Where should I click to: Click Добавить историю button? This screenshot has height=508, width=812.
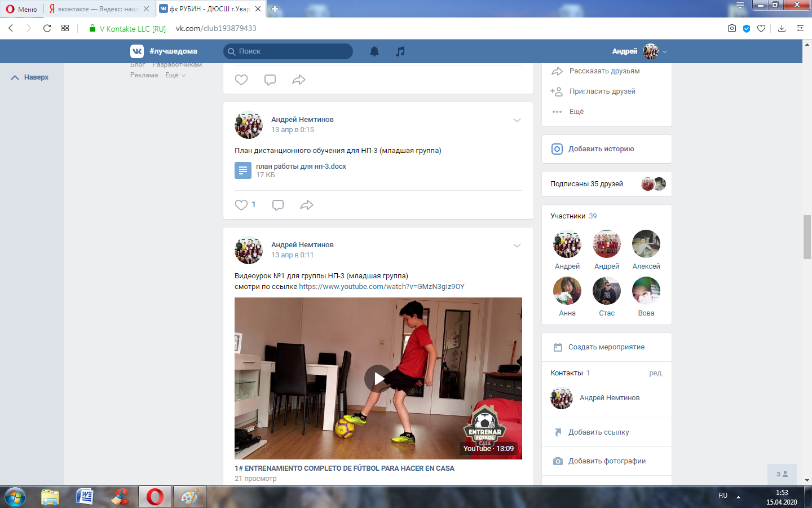(x=601, y=149)
